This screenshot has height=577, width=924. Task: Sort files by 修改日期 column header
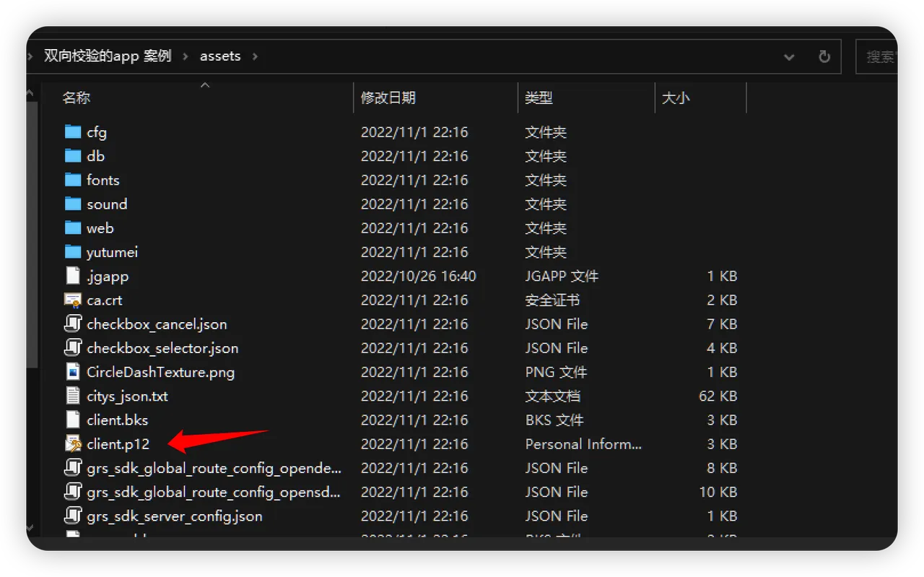coord(388,98)
